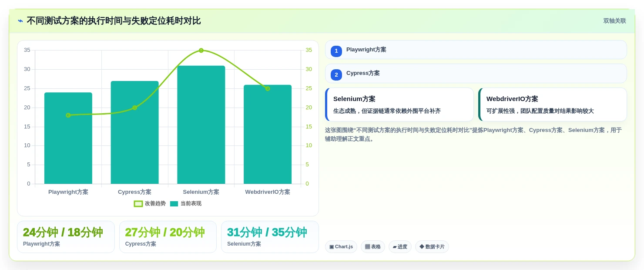Click the 27分钟 / 20分钟 stat card
Viewport: 644px width, 270px height.
tap(168, 237)
